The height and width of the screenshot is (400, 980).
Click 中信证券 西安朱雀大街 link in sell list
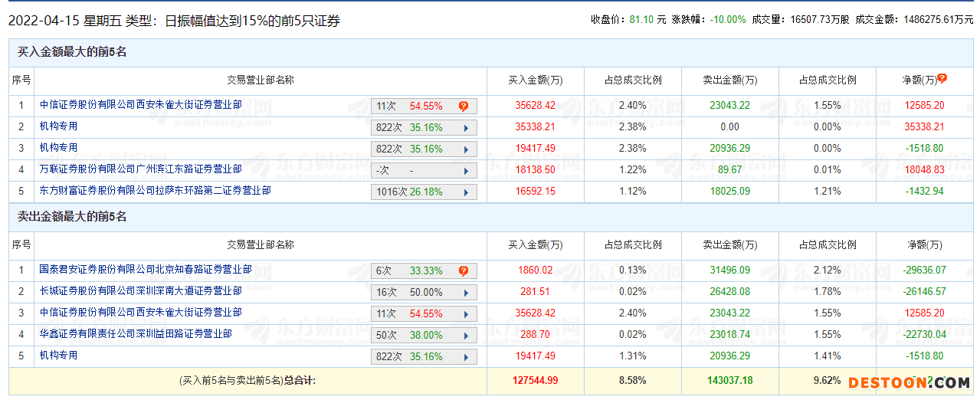click(140, 313)
